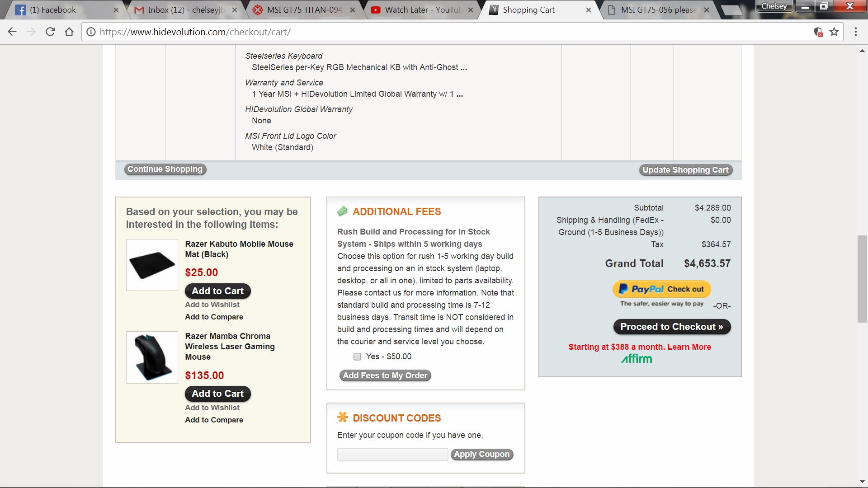Screen dimensions: 868x488
Task: Open Razer Kabuto Mobile Mouse Mat link
Action: click(x=239, y=249)
